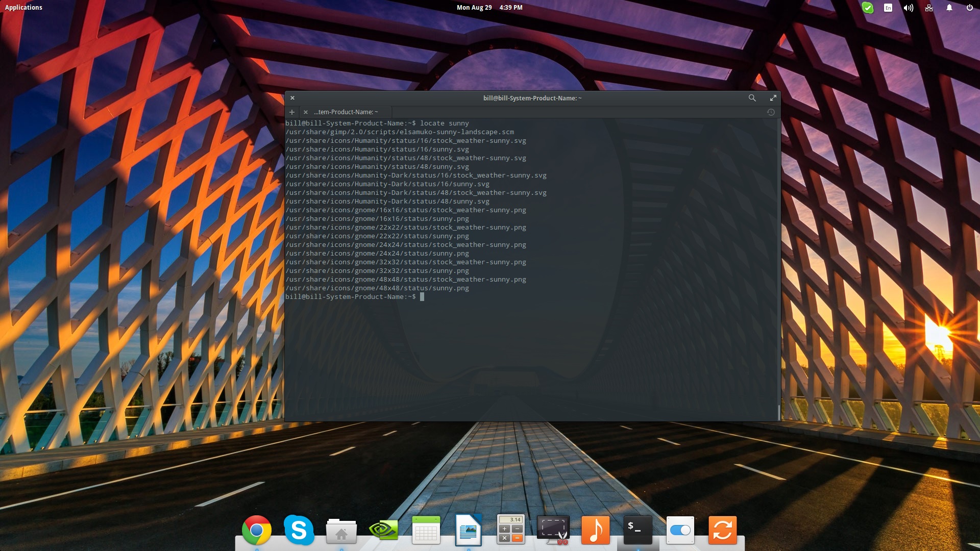Screen dimensions: 980x551
Task: Click the 'locate sunny' command text
Action: click(445, 123)
